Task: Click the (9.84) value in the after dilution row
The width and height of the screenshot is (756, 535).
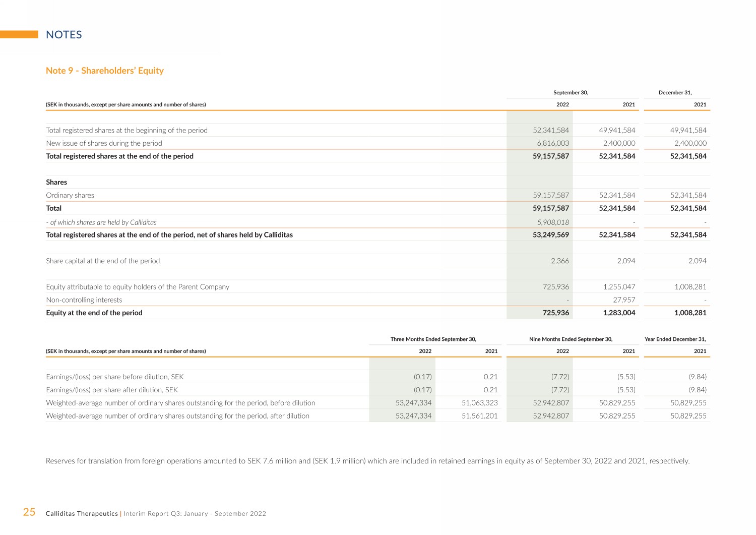Action: [x=698, y=390]
